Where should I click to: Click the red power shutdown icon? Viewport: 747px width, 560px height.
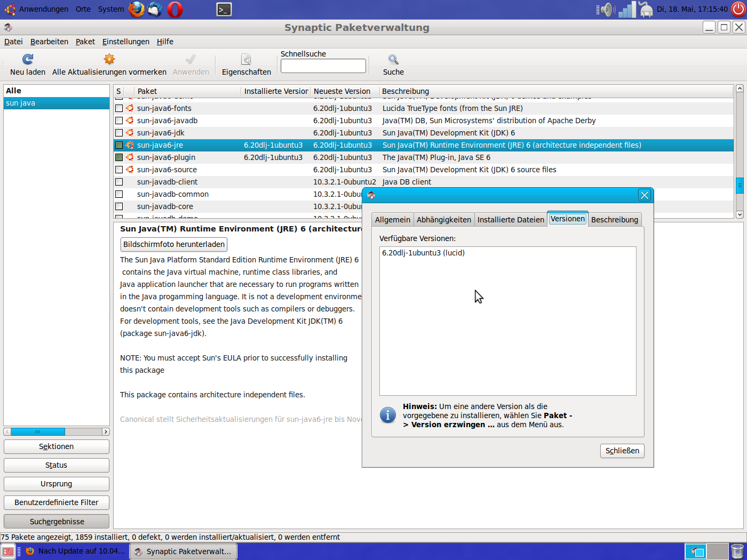(x=738, y=9)
